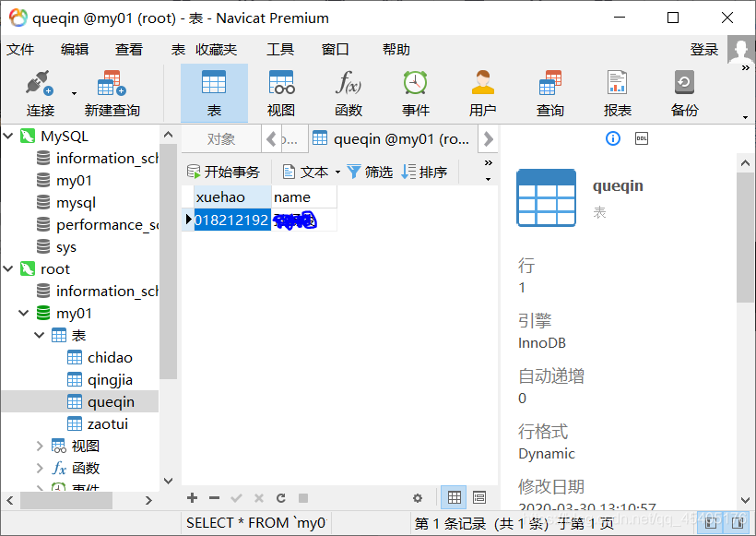
Task: Click the user avatar icon
Action: coord(740,49)
